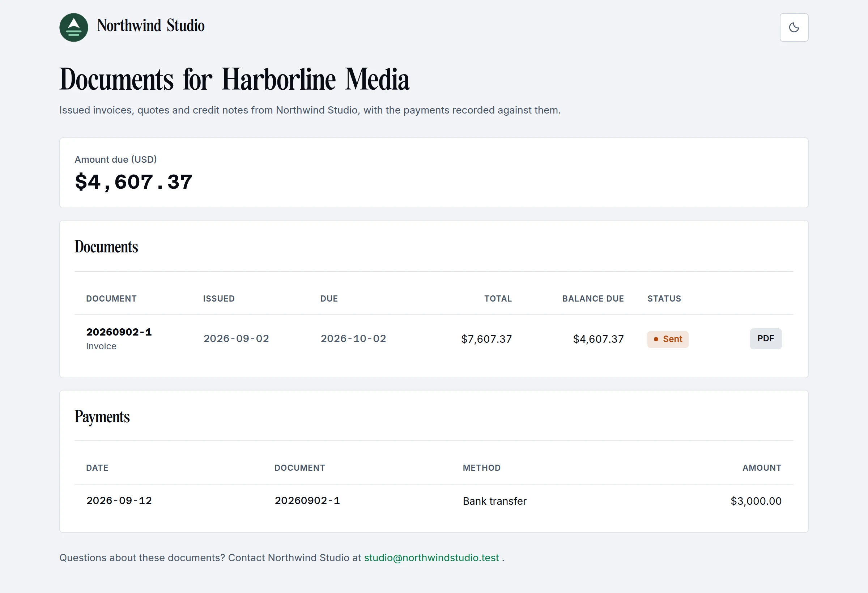Select invoice number 20260902-1 in Documents table
The image size is (868, 593).
pos(119,332)
